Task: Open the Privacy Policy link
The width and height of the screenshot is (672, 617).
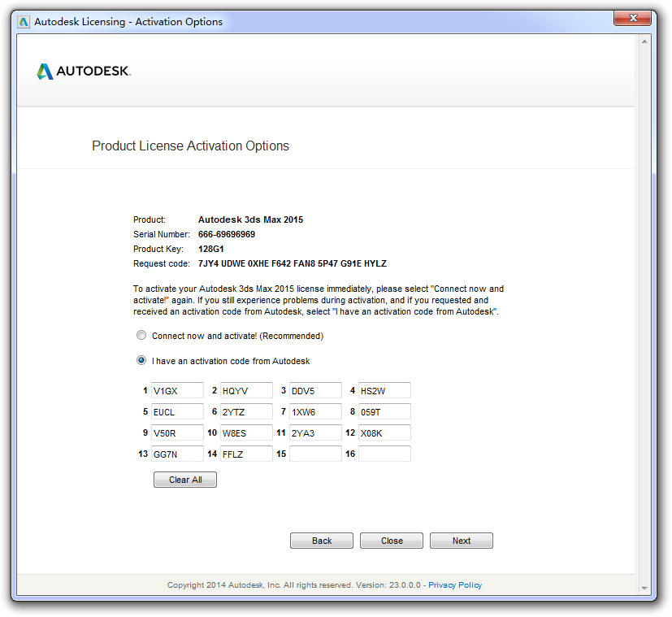Action: click(x=455, y=584)
